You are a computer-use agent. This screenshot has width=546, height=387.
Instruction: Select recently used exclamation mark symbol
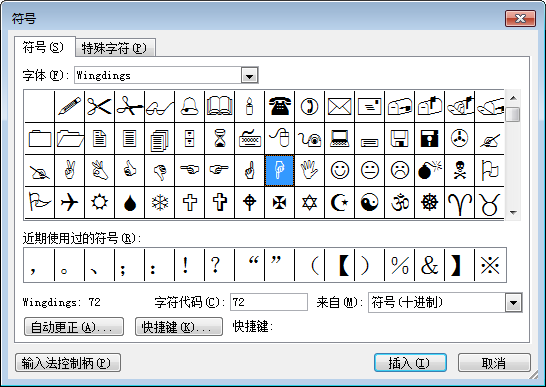point(189,265)
